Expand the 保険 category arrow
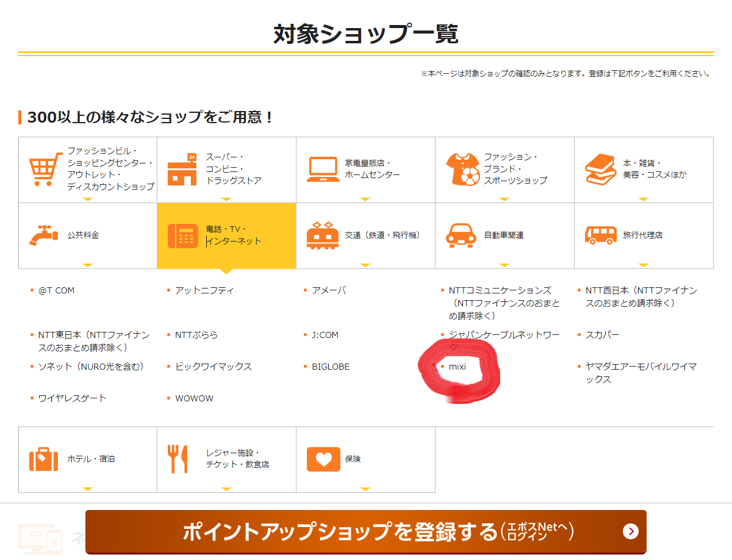This screenshot has width=732, height=560. point(365,489)
